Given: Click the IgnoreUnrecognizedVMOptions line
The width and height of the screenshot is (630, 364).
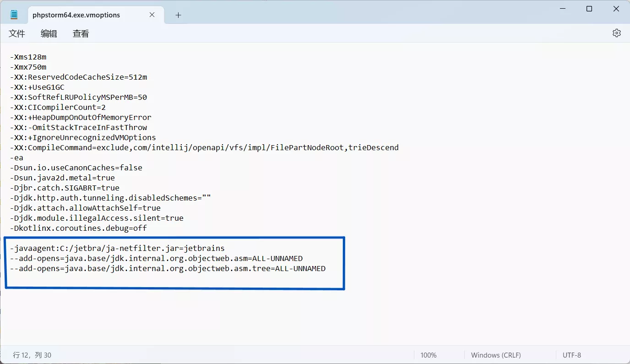Looking at the screenshot, I should click(x=83, y=138).
